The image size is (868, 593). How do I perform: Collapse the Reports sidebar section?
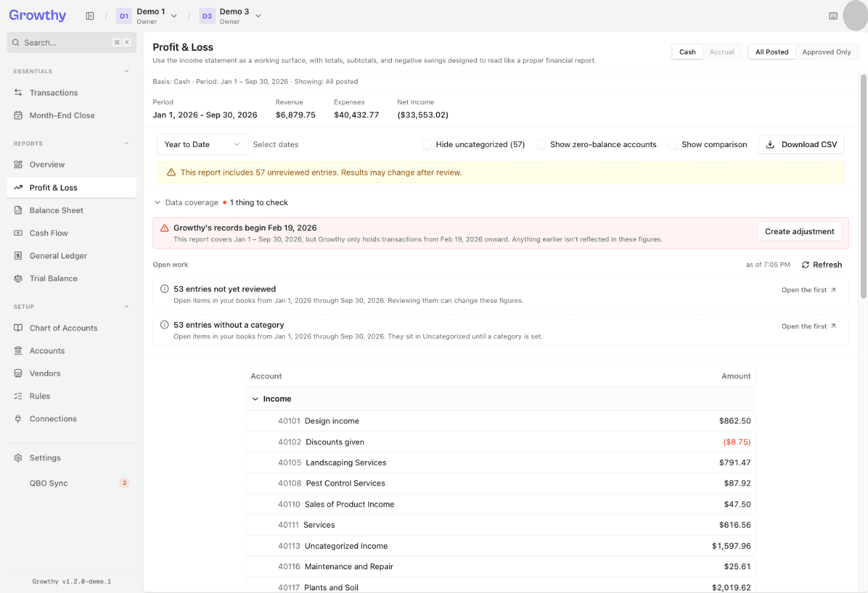72,143
